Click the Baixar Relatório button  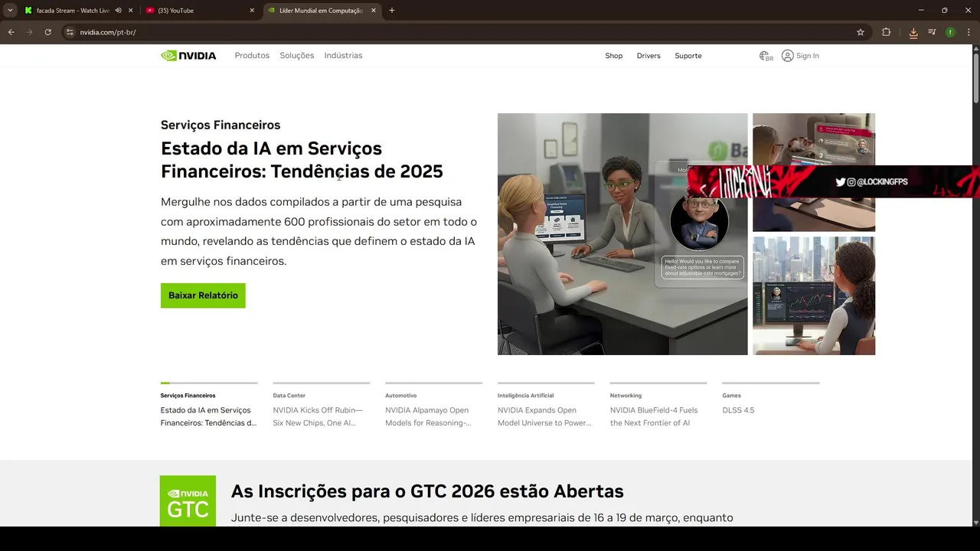click(x=203, y=295)
